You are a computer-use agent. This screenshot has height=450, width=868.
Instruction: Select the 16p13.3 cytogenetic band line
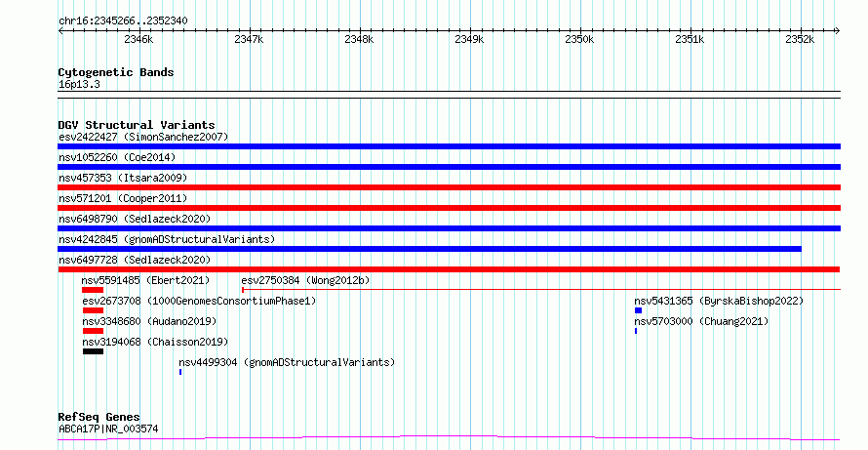(x=449, y=95)
